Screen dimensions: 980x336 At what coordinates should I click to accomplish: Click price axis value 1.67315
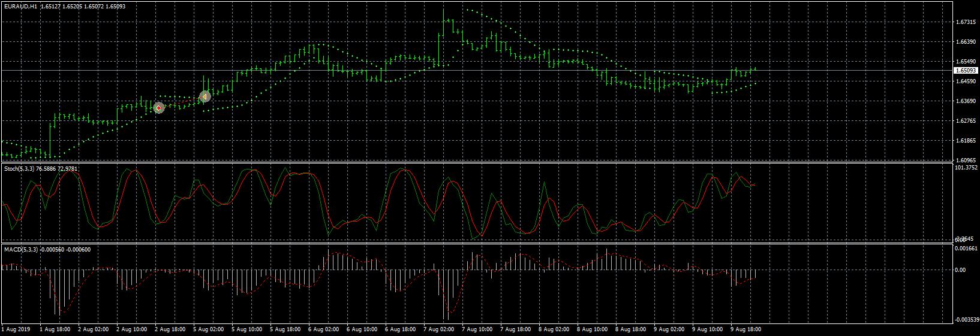965,22
